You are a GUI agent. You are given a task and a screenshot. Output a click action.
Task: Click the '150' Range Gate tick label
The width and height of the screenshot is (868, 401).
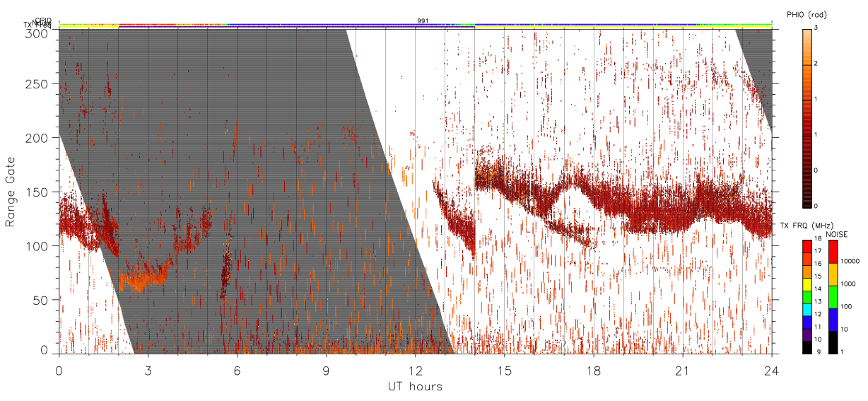(38, 192)
